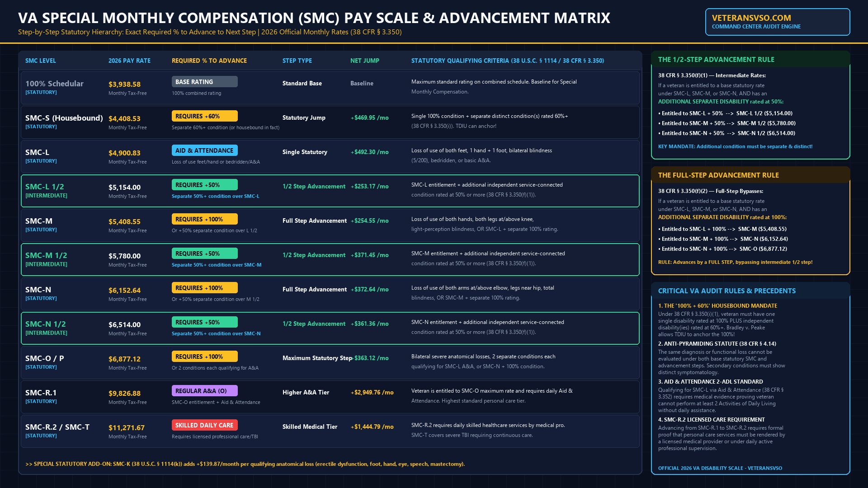The width and height of the screenshot is (868, 488).
Task: Click the SPECIAL STATUTORY ADD-ON SMC-K note
Action: pyautogui.click(x=245, y=464)
